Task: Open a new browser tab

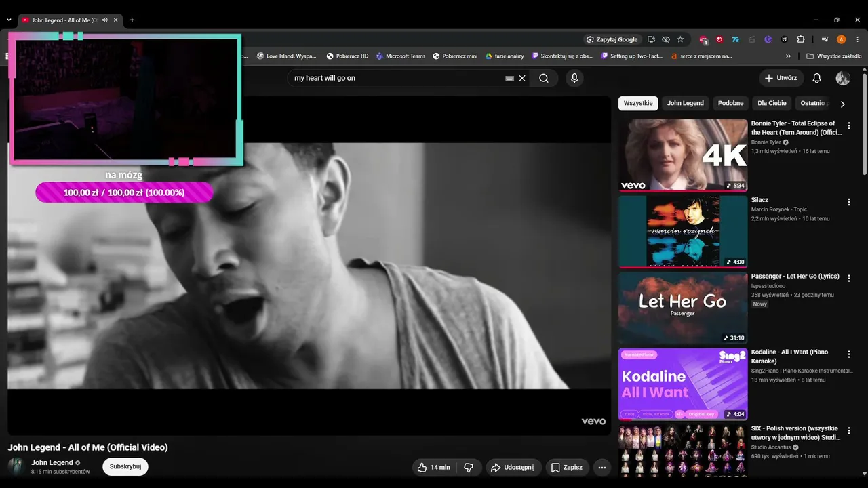Action: (132, 20)
